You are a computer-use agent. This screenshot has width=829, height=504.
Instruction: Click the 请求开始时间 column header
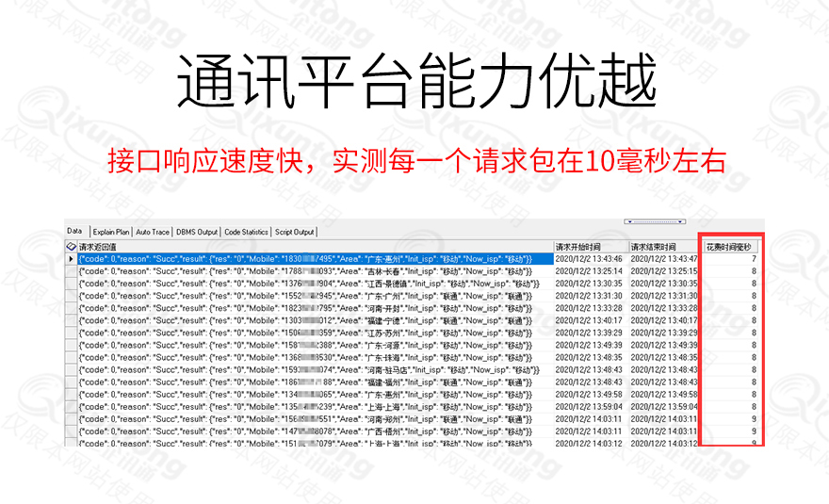tap(590, 246)
